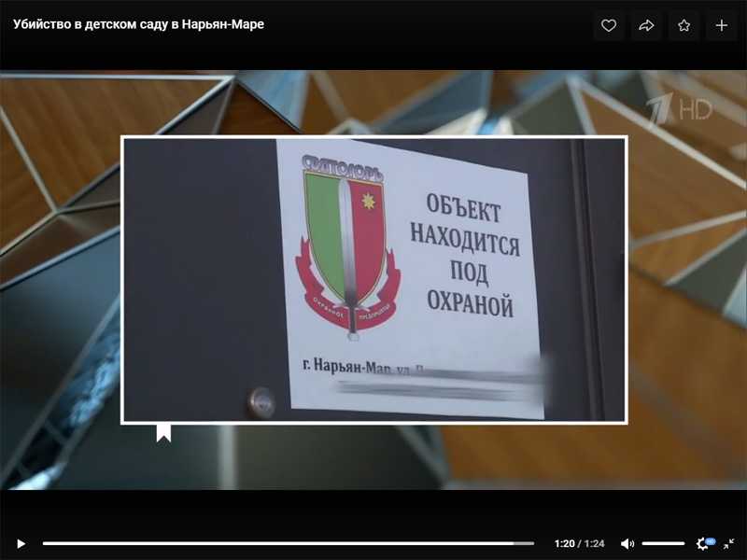Click the video frame to toggle playback
747x560 pixels.
[373, 280]
